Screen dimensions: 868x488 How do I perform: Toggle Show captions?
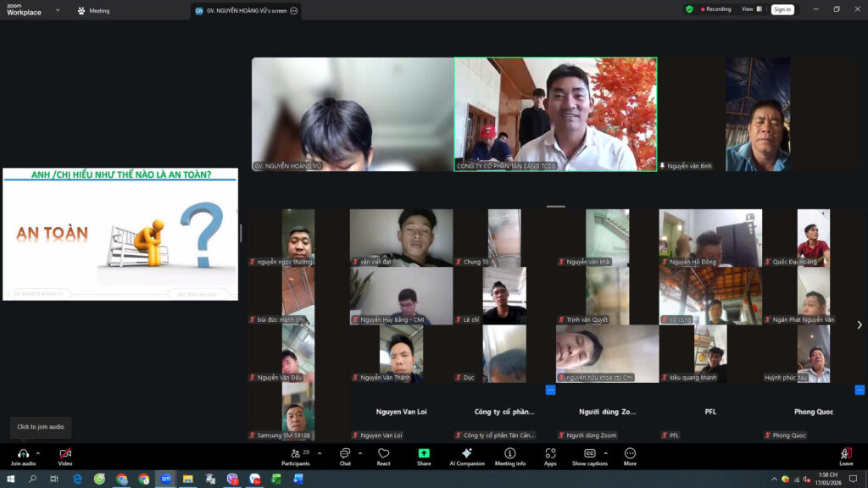pos(589,453)
